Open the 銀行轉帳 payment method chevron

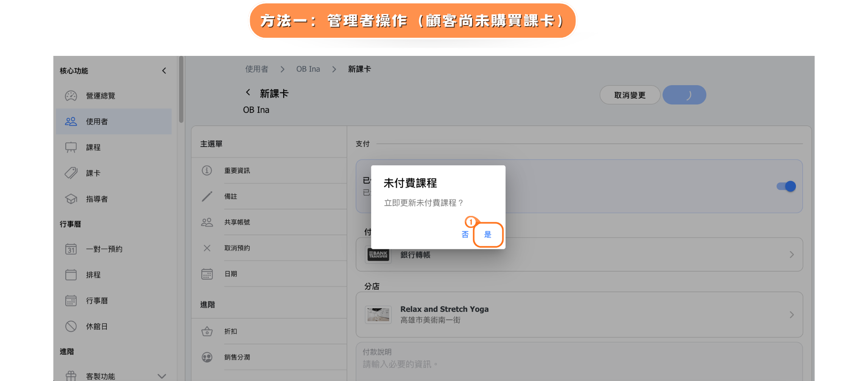pyautogui.click(x=791, y=255)
